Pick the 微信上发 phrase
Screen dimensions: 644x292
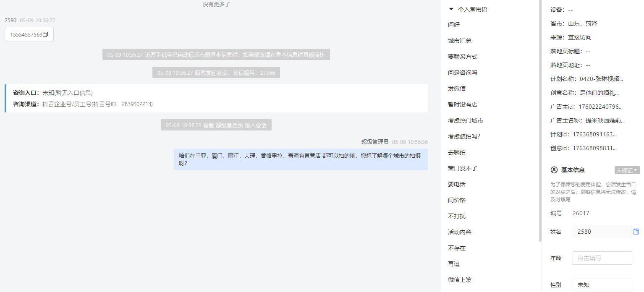tap(460, 280)
